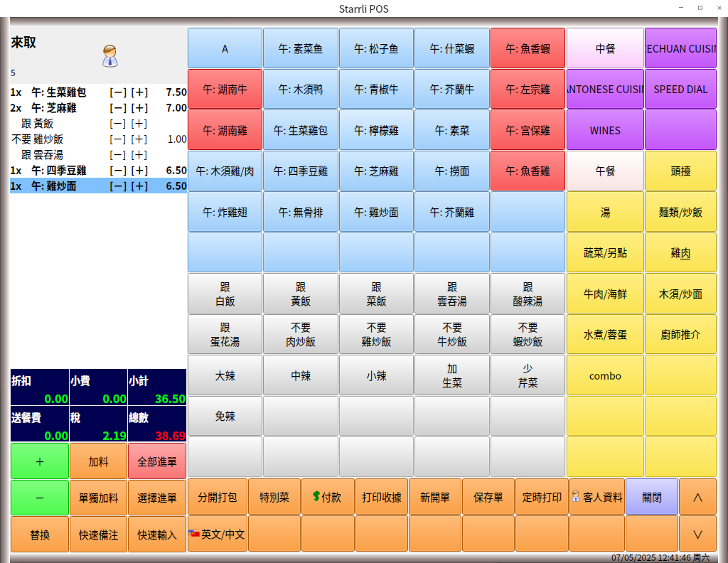The height and width of the screenshot is (563, 728).
Task: Switch to SPEED DIAL category
Action: coord(680,90)
